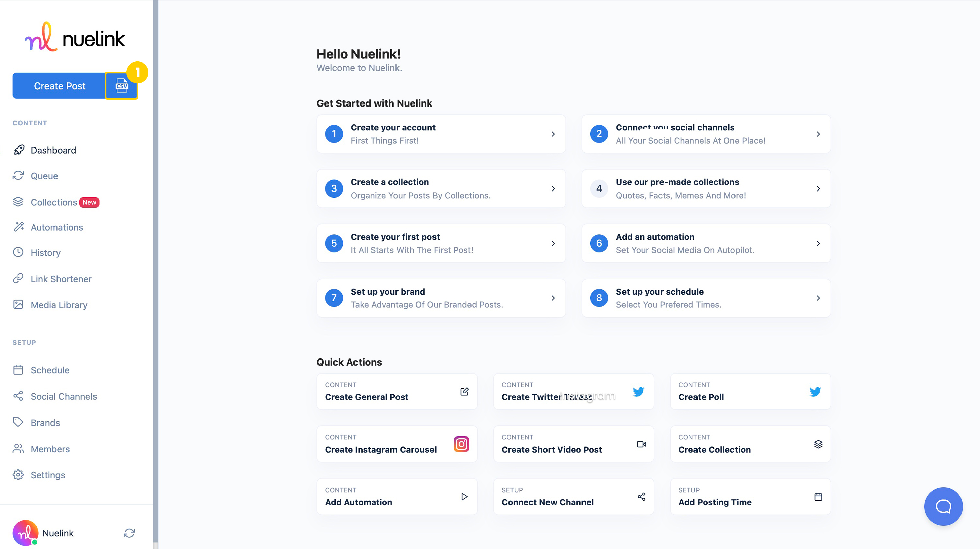This screenshot has width=980, height=549.
Task: Click the refresh icon beside Nuelink profile
Action: [129, 533]
